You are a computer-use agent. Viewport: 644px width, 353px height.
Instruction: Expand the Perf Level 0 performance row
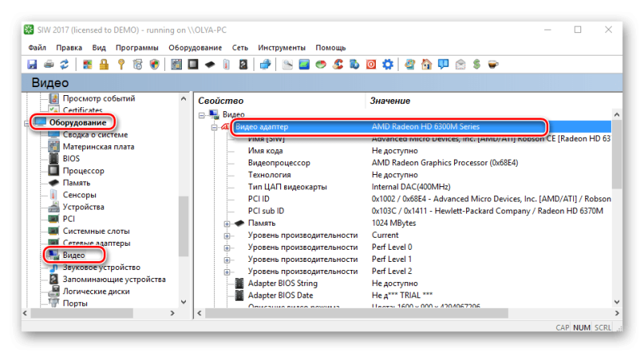pyautogui.click(x=227, y=247)
